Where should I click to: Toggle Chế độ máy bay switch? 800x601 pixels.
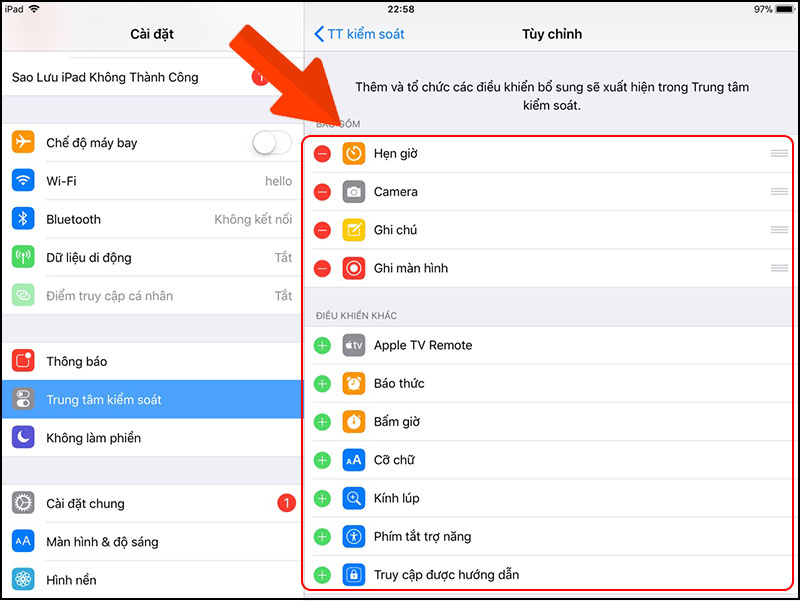(x=272, y=143)
